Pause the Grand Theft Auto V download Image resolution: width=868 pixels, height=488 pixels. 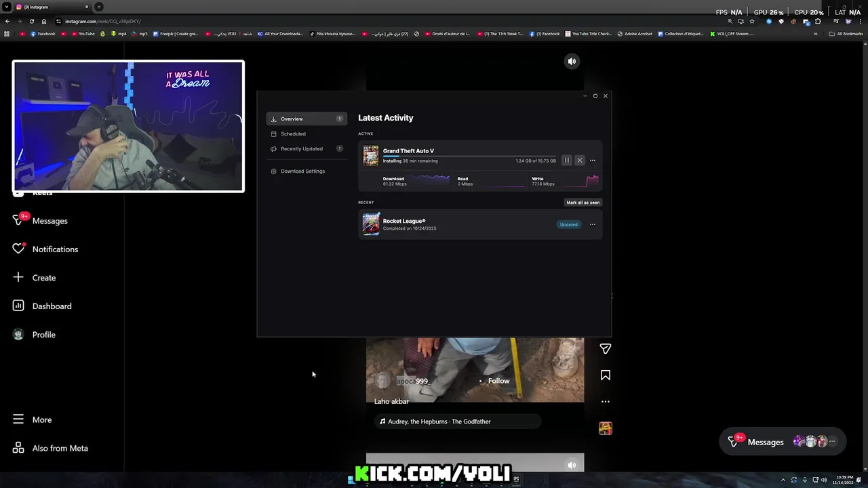coord(567,161)
